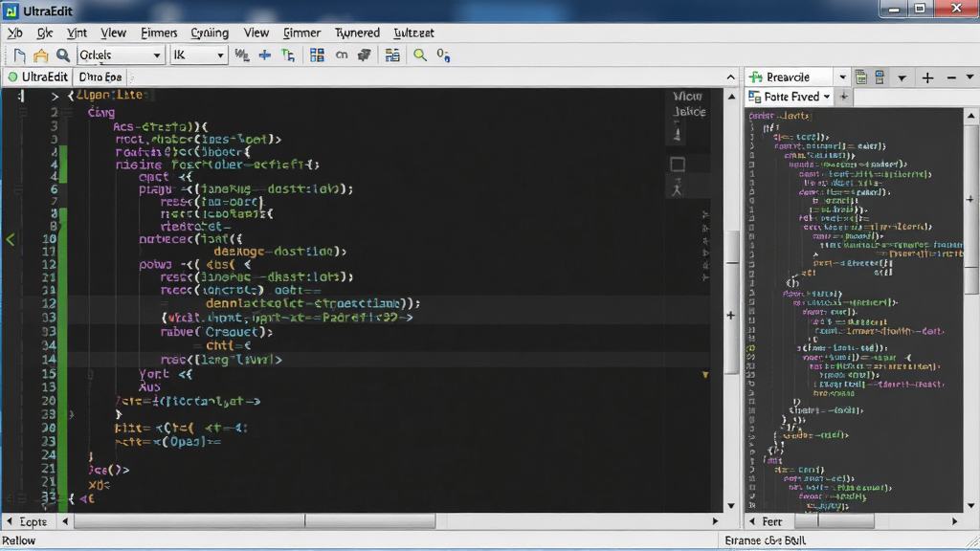The height and width of the screenshot is (551, 980).
Task: Open the 'Tynered' menu
Action: pos(357,33)
